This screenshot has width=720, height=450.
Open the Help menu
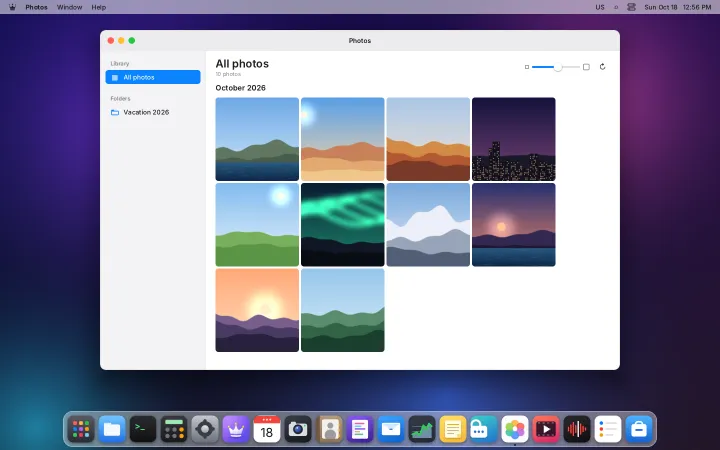click(98, 7)
